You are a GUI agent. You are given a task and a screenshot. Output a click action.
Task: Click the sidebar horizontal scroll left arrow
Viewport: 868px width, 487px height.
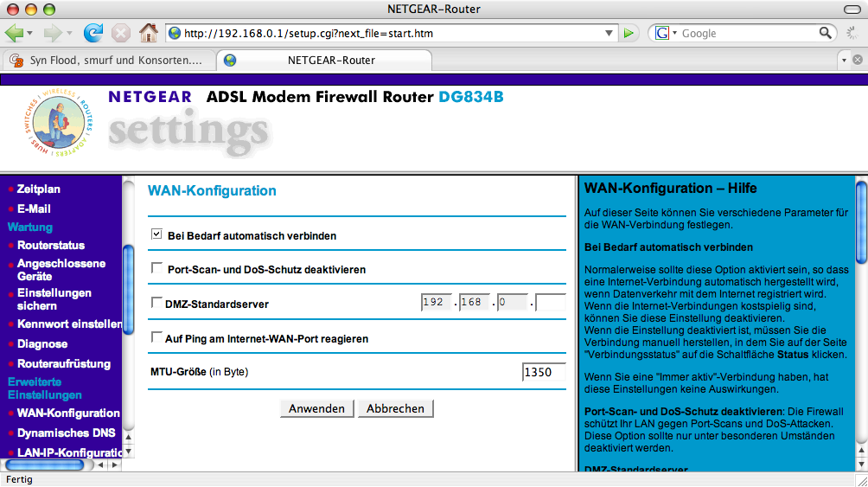(101, 465)
